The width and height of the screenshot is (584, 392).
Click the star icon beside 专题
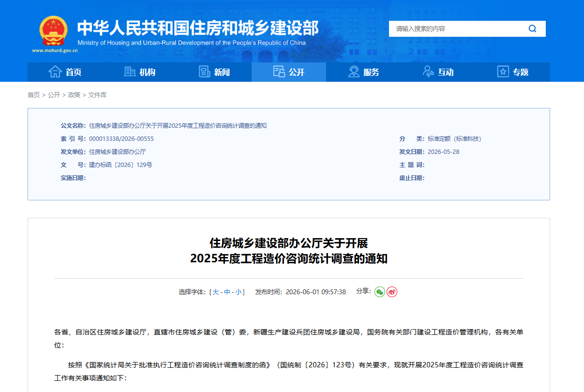503,72
